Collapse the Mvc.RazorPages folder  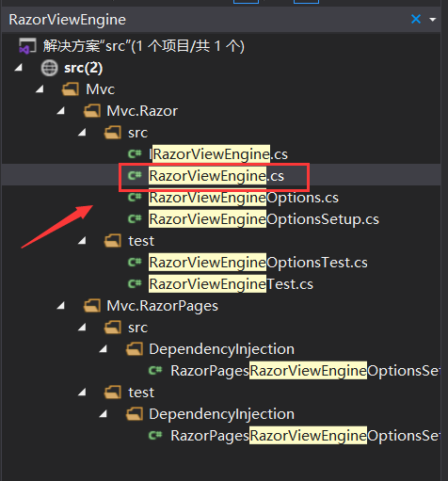[x=60, y=306]
